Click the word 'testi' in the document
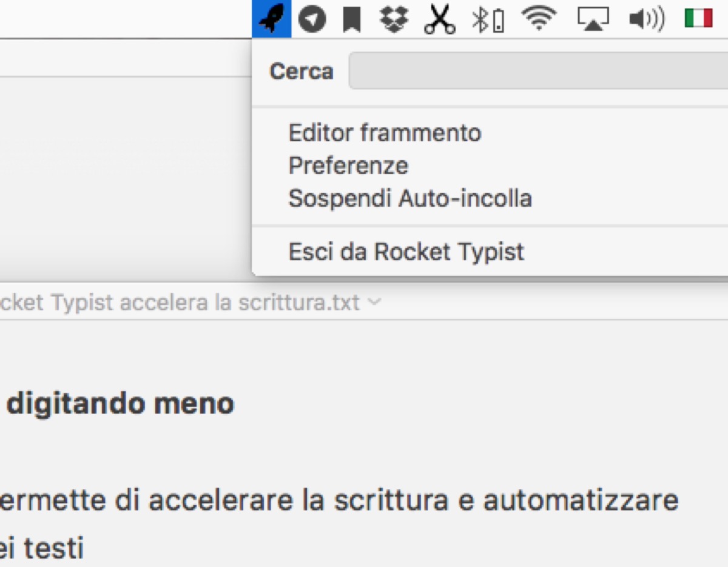The height and width of the screenshot is (567, 728). [x=54, y=549]
